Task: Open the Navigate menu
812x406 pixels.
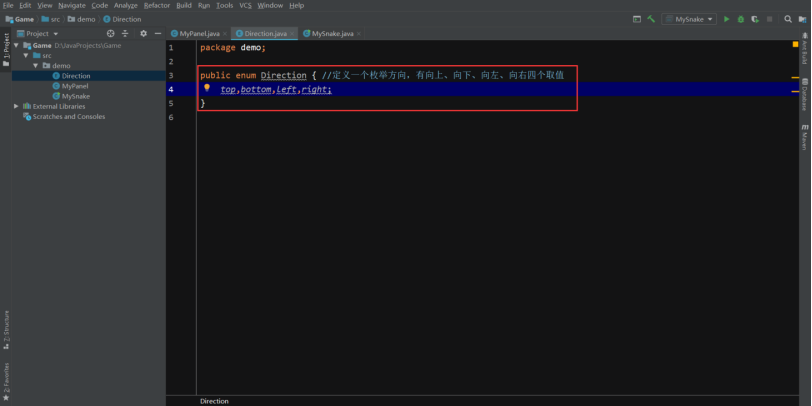Action: pyautogui.click(x=71, y=5)
